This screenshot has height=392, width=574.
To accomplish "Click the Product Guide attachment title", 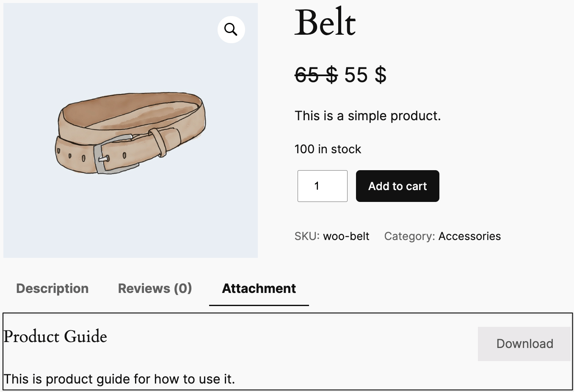I will pyautogui.click(x=55, y=337).
